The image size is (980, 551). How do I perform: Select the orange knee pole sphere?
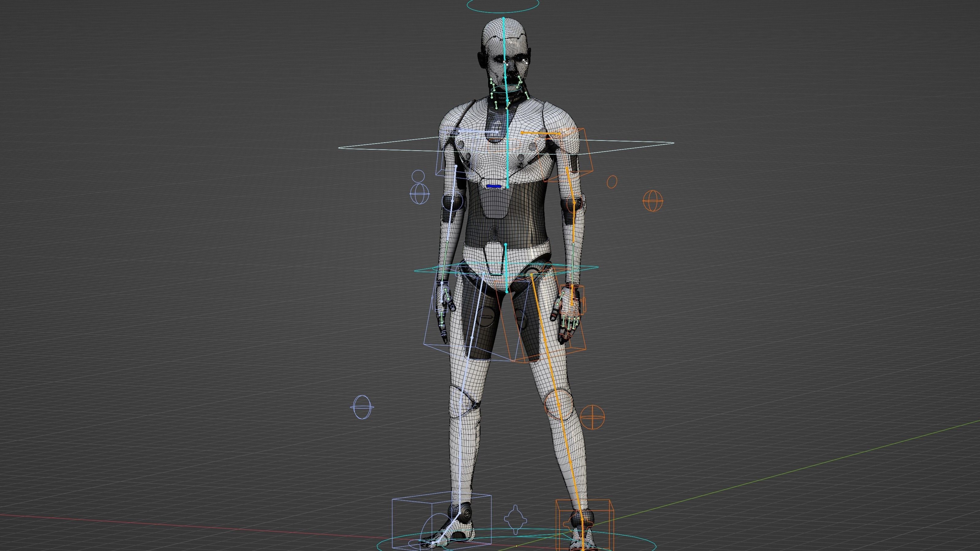click(593, 417)
